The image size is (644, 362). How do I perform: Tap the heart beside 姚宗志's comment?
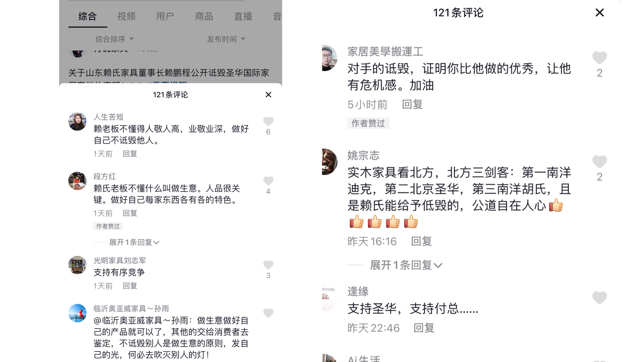599,162
